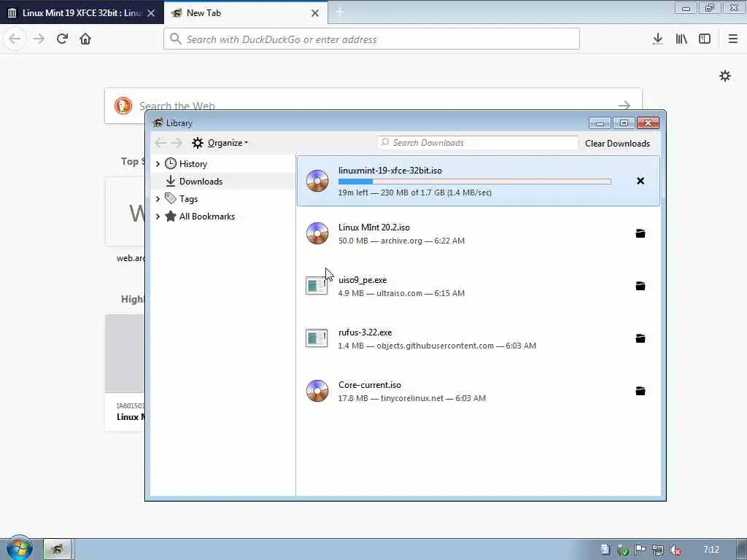Select the Core-current.iso download entry
This screenshot has width=747, height=560.
point(479,391)
